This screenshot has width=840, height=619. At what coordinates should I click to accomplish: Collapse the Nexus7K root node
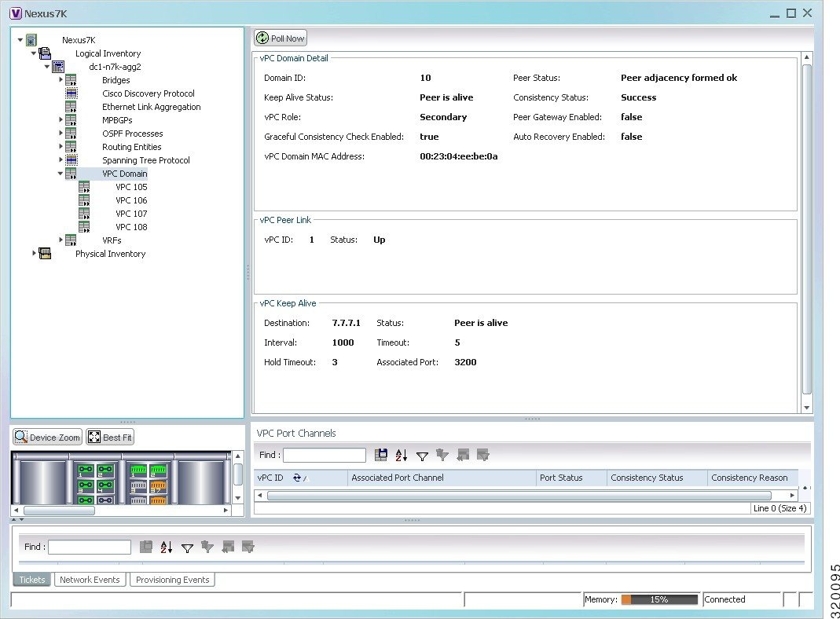point(20,39)
